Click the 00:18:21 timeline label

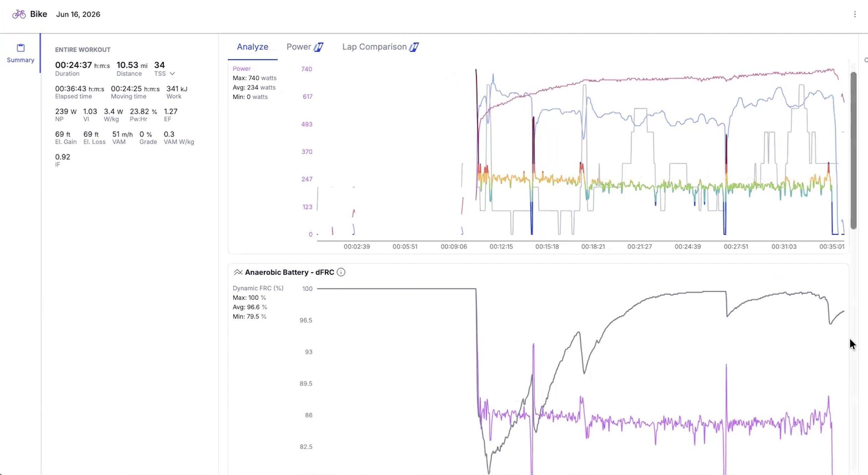[x=593, y=246]
